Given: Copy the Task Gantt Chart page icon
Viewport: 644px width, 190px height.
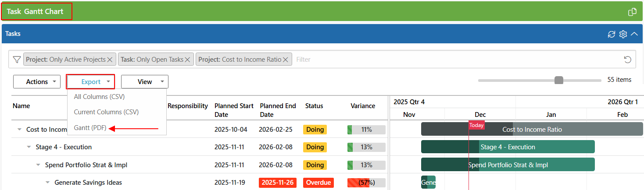Looking at the screenshot, I should [x=632, y=12].
